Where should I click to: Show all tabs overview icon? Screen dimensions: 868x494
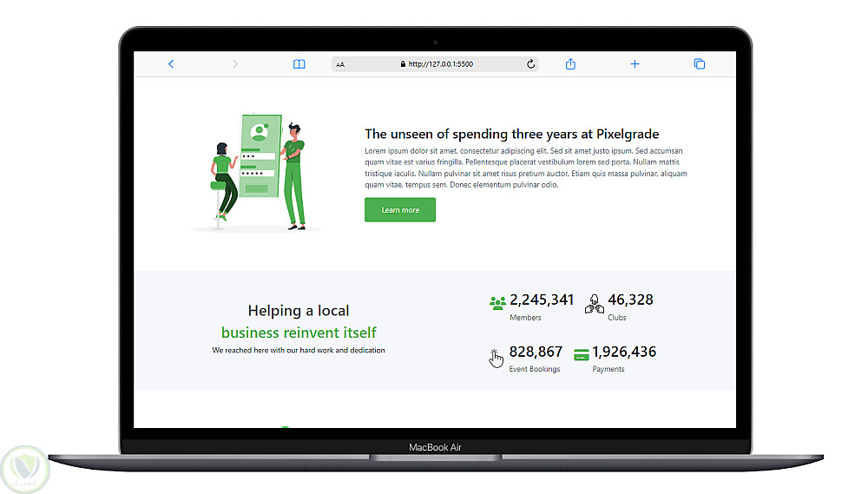coord(699,64)
